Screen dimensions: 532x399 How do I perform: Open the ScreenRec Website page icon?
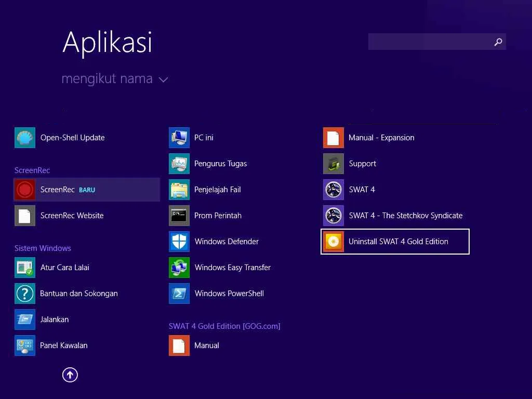pyautogui.click(x=25, y=216)
